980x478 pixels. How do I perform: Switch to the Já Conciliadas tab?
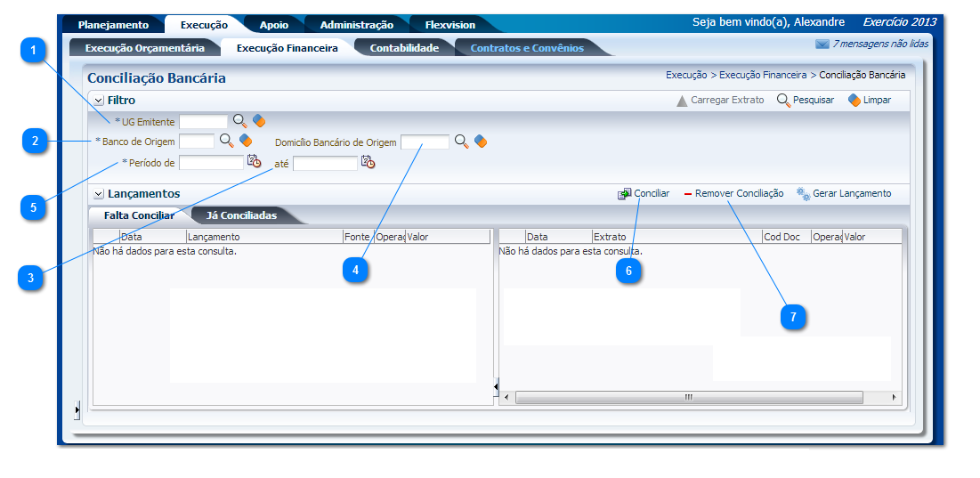point(241,215)
